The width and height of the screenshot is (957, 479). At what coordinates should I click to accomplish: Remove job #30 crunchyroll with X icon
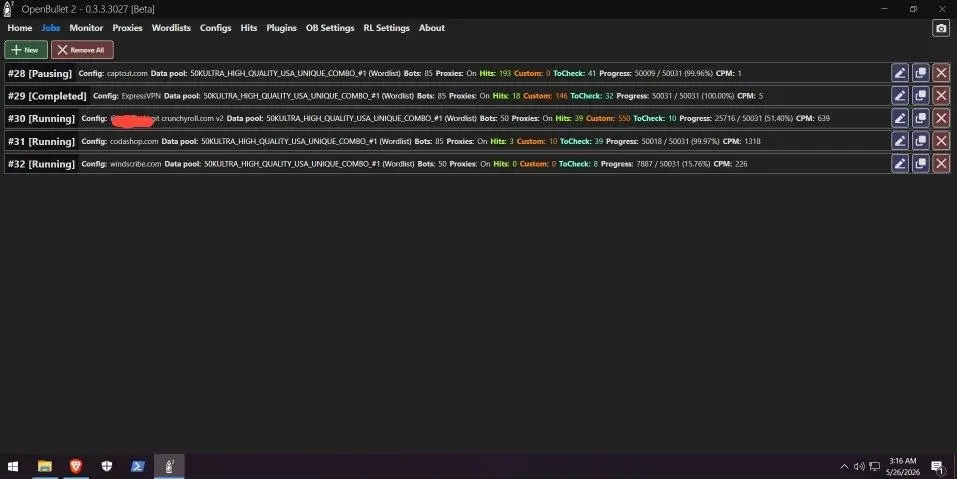tap(941, 118)
